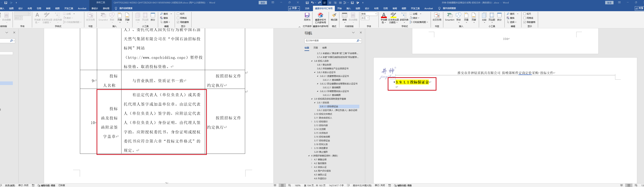Image resolution: width=644 pixels, height=187 pixels.
Task: Click 字体颜色 red font color button
Action: (384, 15)
